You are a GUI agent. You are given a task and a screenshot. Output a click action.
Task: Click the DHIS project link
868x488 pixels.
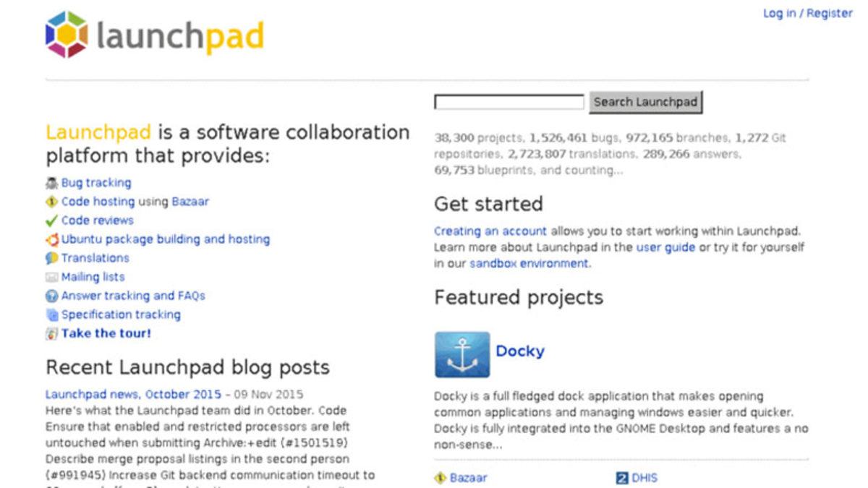(x=642, y=478)
